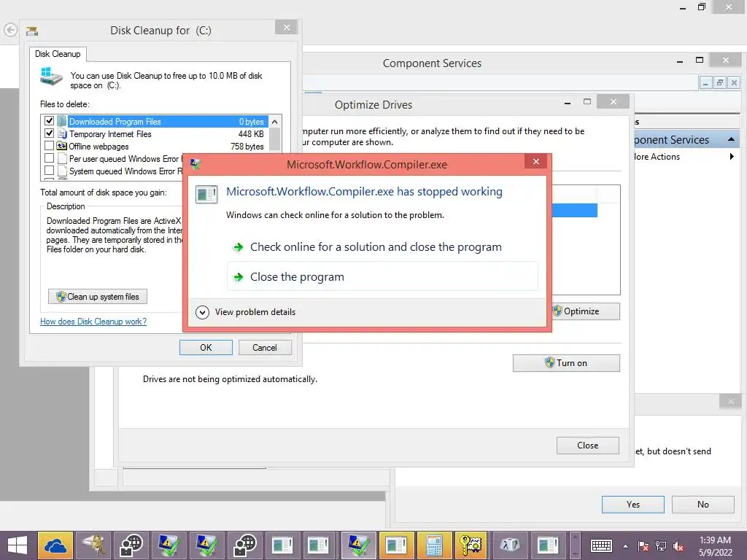747x560 pixels.
Task: Check the Offline webpages checkbox
Action: coord(49,146)
